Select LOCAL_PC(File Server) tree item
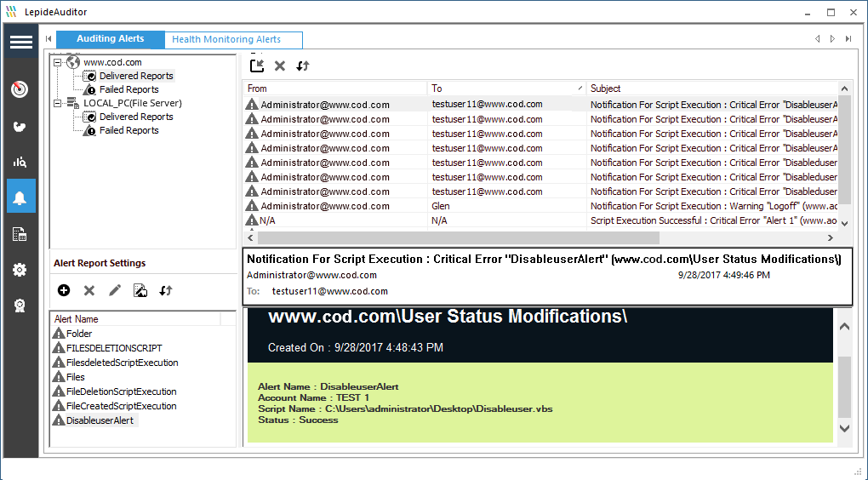Viewport: 868px width, 480px height. (x=132, y=103)
